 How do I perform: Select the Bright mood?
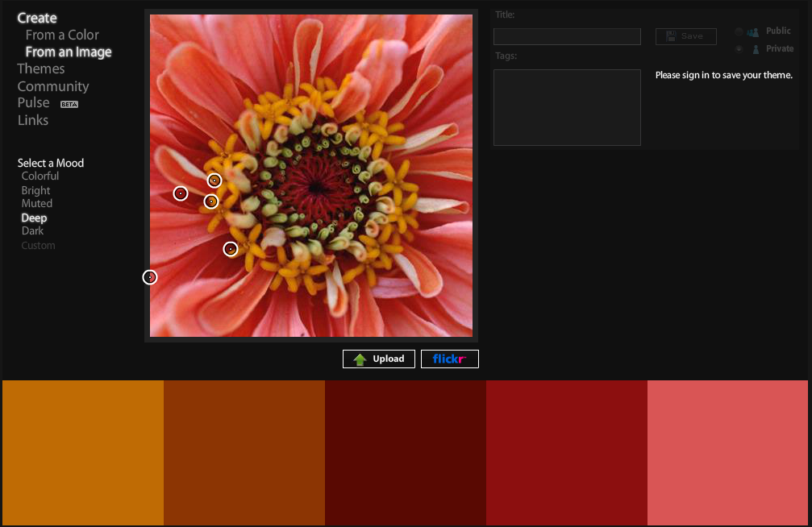click(35, 190)
